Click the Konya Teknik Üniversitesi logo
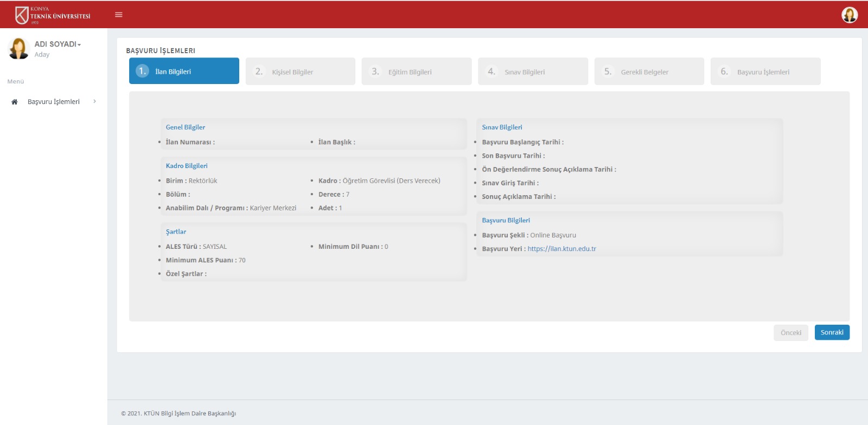 [53, 15]
